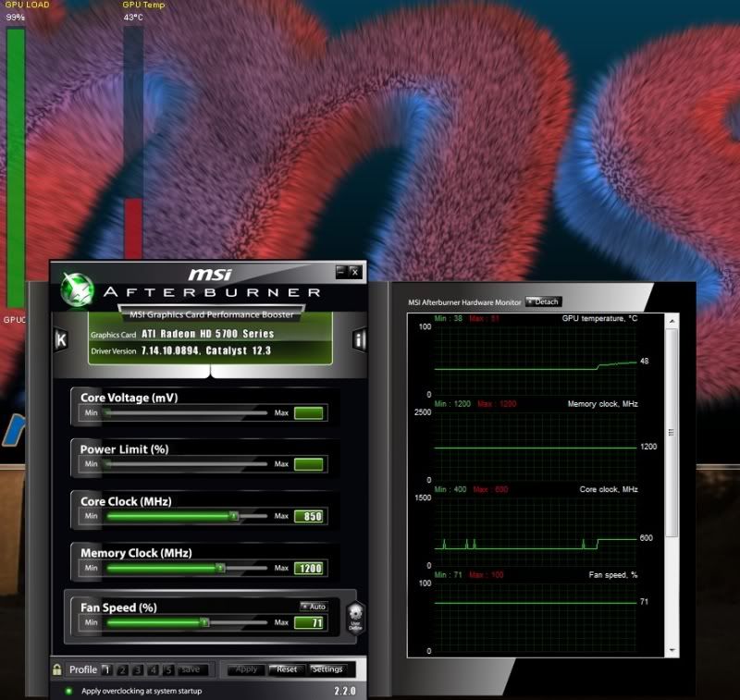Detach the Hardware Monitor window
Viewport: 740px width, 700px height.
544,301
